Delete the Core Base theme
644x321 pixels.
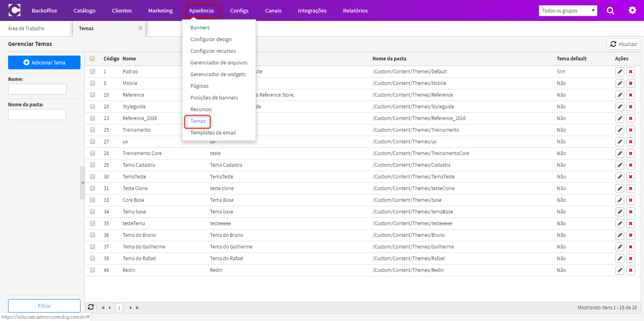click(x=631, y=200)
